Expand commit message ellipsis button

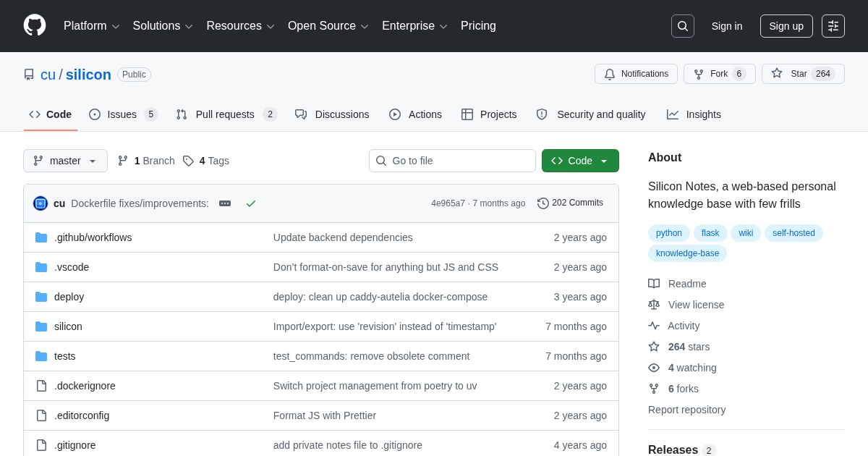(225, 203)
